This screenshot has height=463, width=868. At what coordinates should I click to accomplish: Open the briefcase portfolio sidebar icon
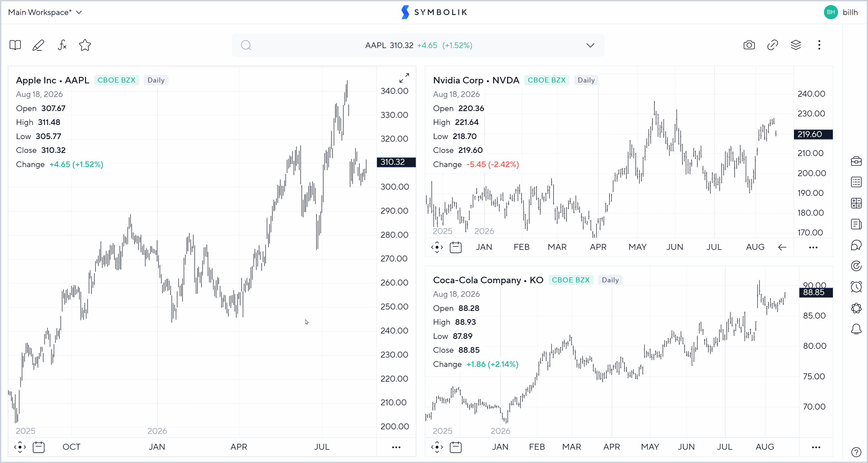[x=856, y=161]
